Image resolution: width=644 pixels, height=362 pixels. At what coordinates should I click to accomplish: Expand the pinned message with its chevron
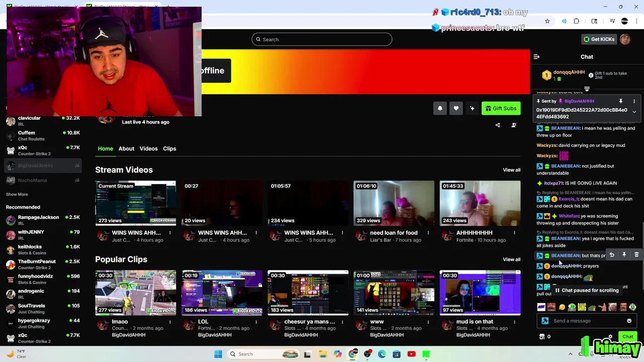click(x=634, y=112)
